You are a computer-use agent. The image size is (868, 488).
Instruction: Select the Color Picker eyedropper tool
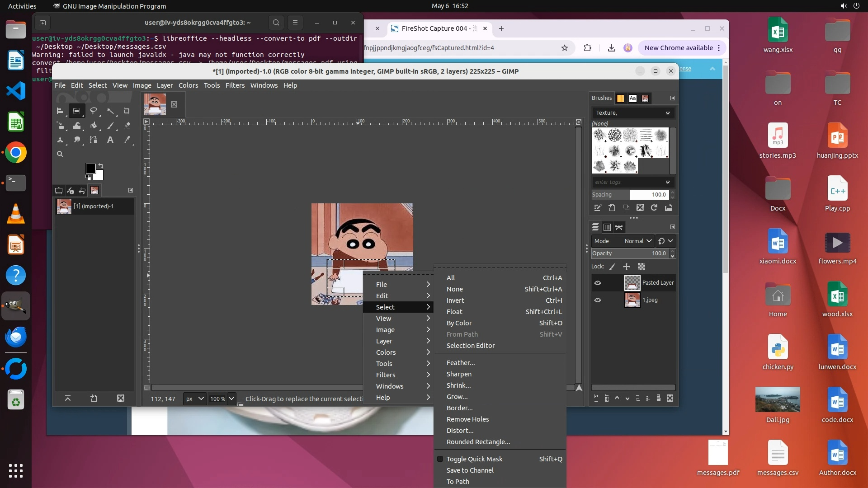[x=127, y=140]
